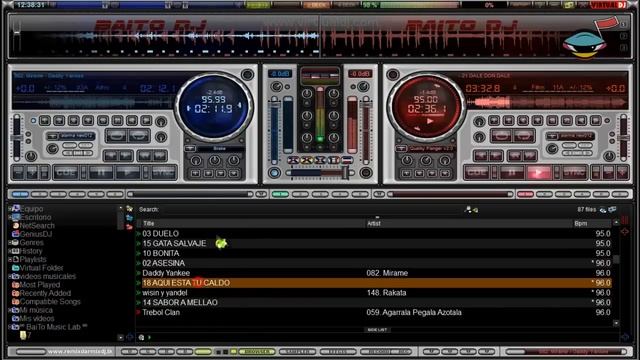Screen dimensions: 640x360
Task: Open the Flanger effect dropdown on right deck
Action: coord(402,149)
